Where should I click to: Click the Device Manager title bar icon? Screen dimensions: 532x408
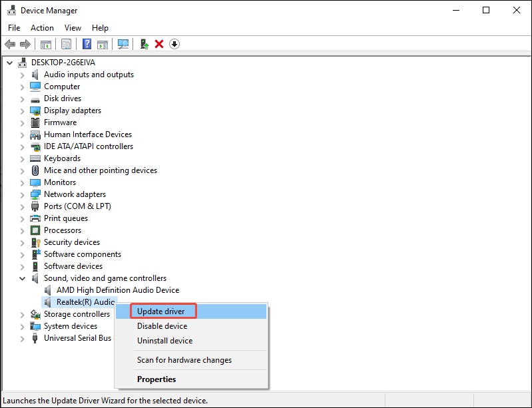[12, 11]
